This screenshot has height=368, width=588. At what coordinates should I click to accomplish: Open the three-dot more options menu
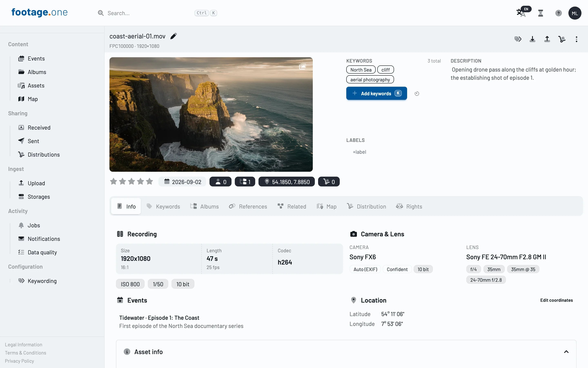tap(576, 39)
